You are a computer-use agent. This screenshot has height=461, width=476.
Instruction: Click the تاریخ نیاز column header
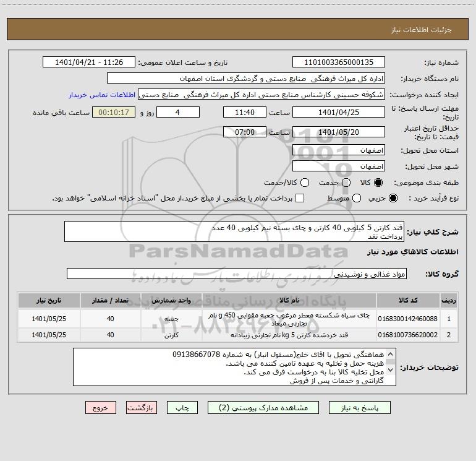click(x=49, y=300)
